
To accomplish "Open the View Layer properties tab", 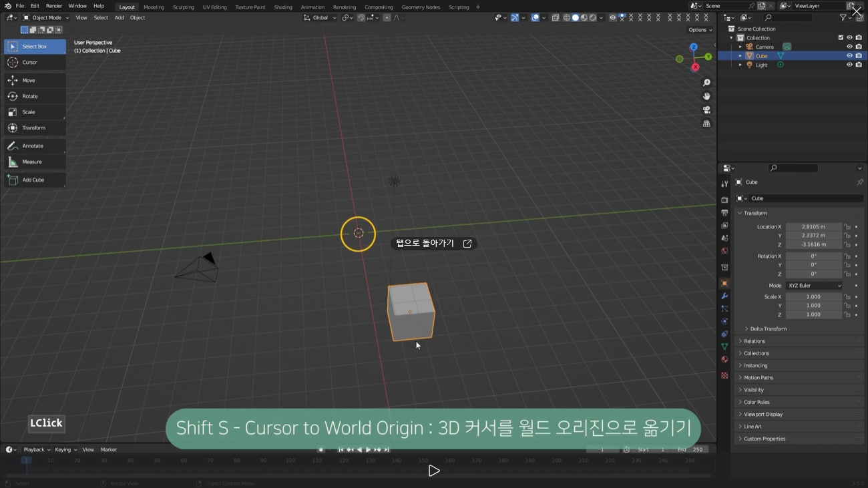I will point(724,225).
